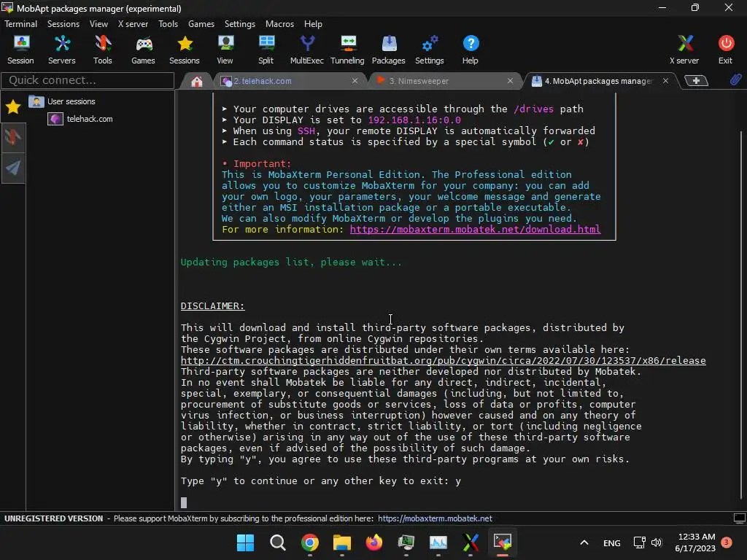Open the Help menu in menu bar
Image resolution: width=747 pixels, height=560 pixels.
pos(313,24)
